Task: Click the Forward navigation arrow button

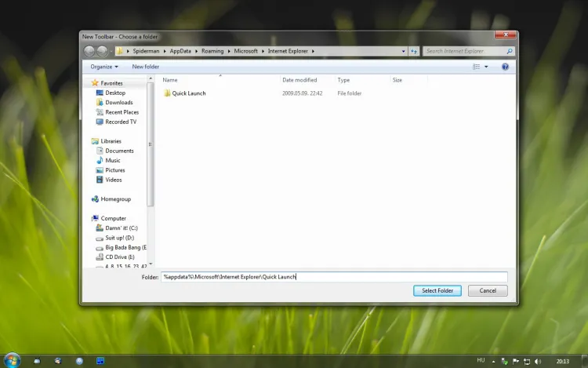Action: coord(102,51)
